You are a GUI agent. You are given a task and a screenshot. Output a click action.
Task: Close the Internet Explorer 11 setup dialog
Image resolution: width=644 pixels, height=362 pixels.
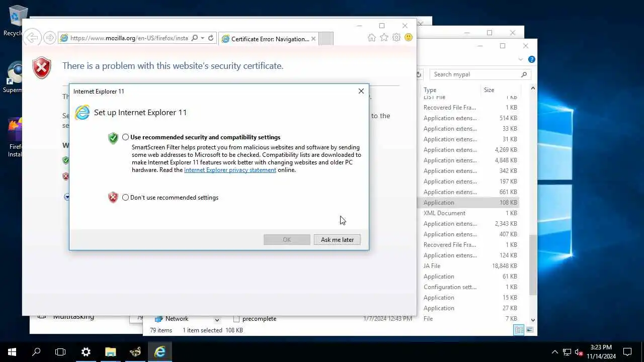click(x=361, y=91)
